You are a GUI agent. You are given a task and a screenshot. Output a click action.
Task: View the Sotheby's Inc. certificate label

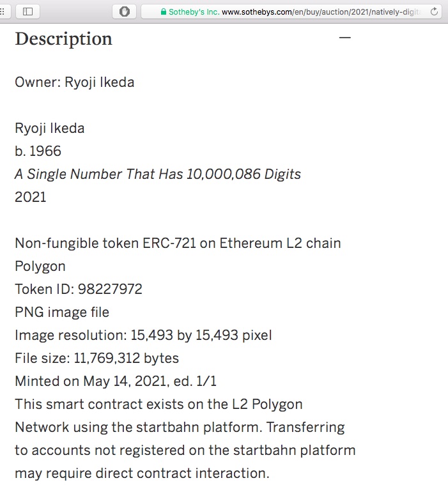pos(194,12)
